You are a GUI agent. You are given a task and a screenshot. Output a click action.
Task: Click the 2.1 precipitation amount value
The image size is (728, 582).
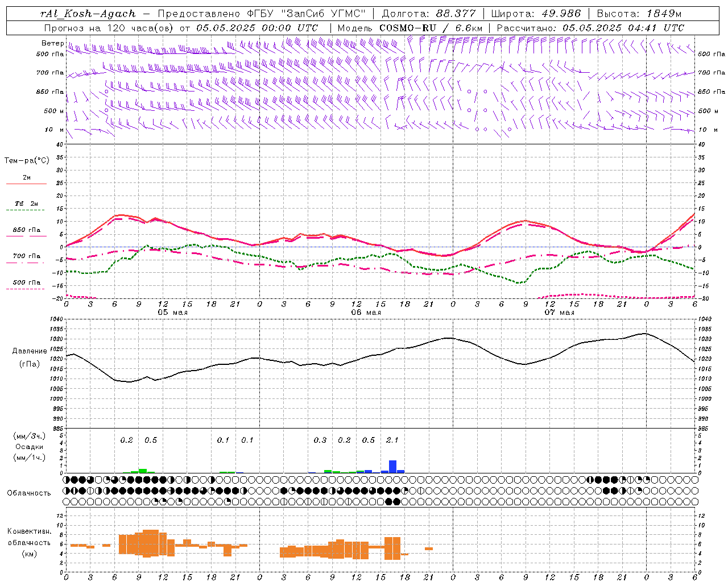(x=392, y=440)
